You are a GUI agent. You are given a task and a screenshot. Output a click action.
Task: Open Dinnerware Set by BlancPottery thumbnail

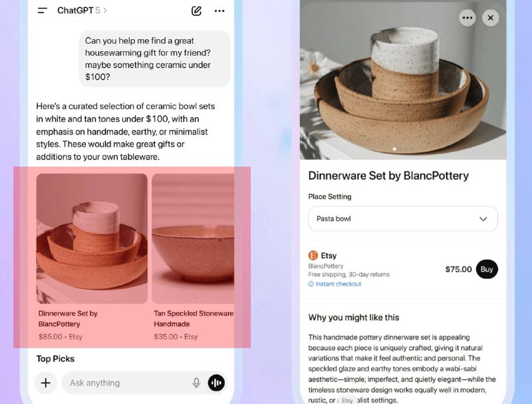[92, 238]
